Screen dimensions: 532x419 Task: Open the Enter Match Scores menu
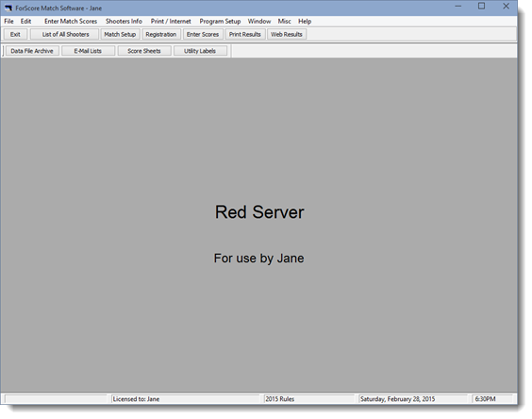(x=71, y=22)
